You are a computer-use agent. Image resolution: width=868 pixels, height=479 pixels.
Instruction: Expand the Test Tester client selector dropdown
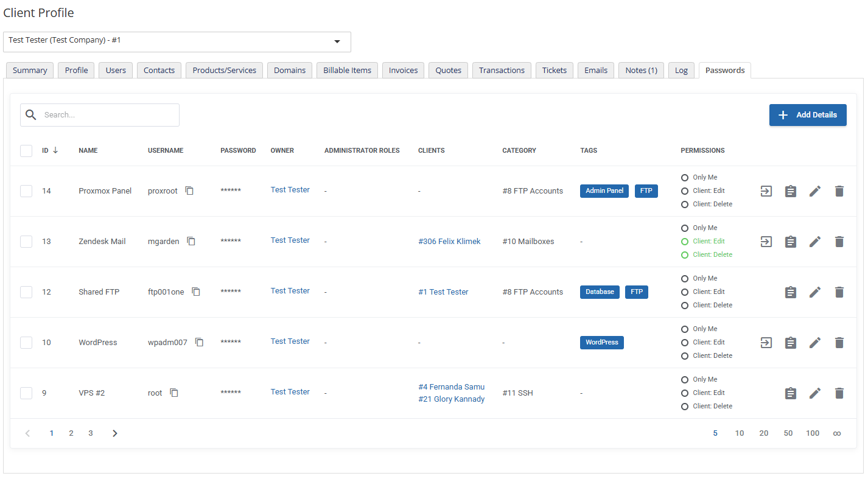pyautogui.click(x=337, y=41)
